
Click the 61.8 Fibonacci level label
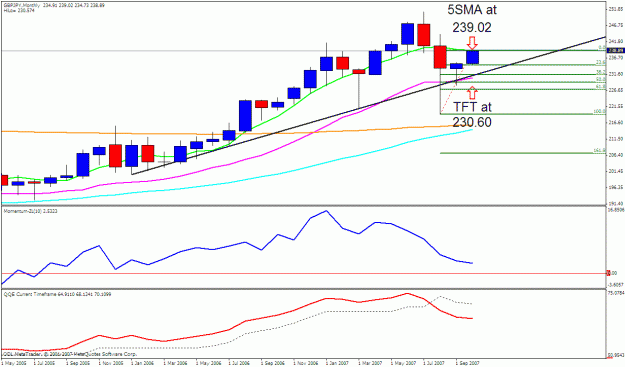pyautogui.click(x=601, y=86)
